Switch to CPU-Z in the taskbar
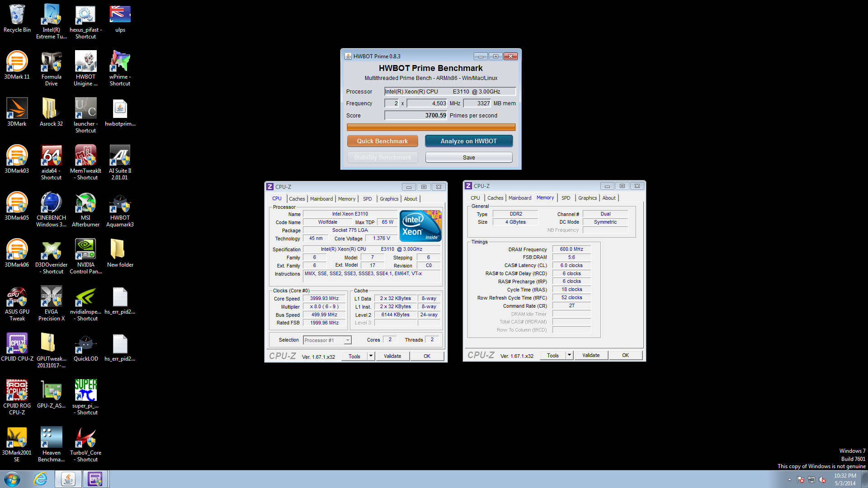 click(95, 479)
